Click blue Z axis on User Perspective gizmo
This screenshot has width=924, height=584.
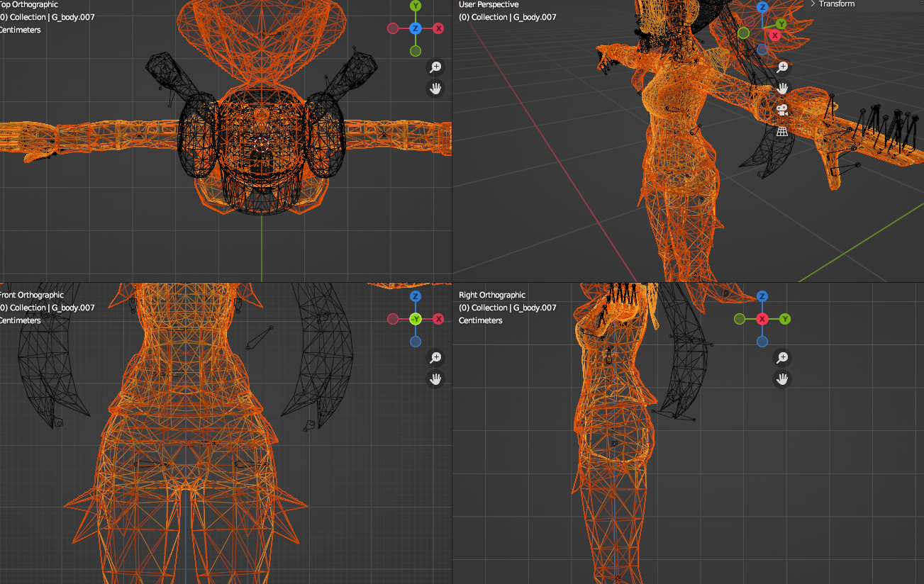[x=762, y=7]
